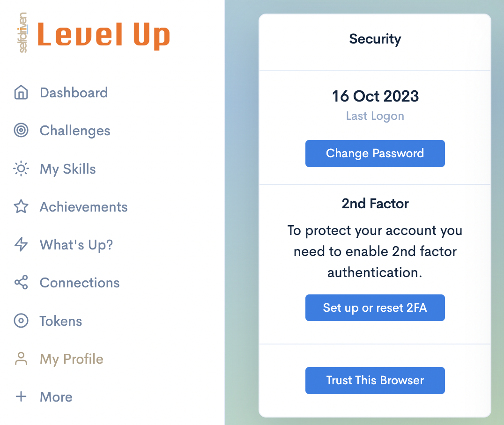
Task: Click Set up or reset 2FA
Action: coord(375,308)
